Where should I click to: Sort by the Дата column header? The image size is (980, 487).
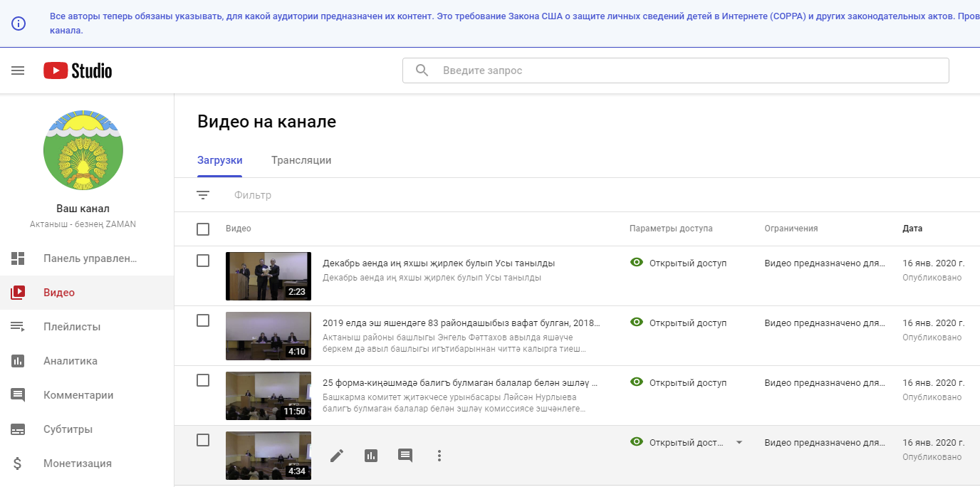[x=912, y=229]
